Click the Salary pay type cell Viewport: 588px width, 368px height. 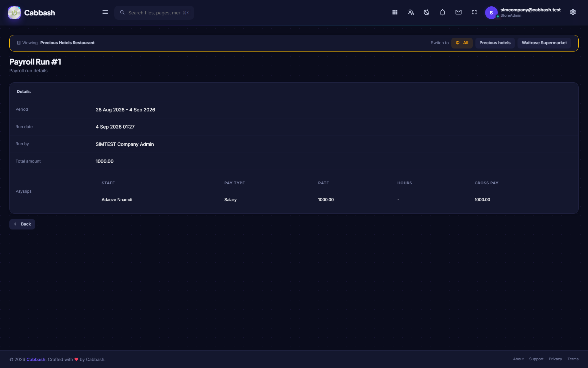(x=231, y=200)
